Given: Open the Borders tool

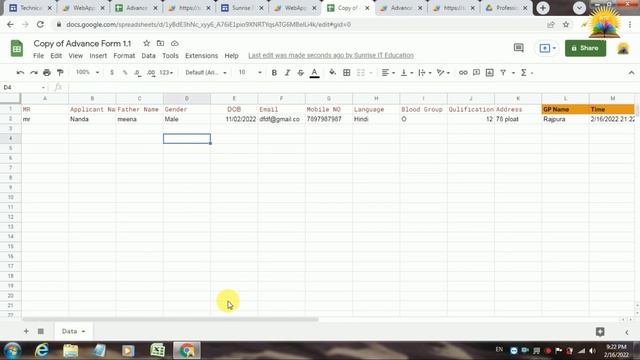Looking at the screenshot, I should click(x=347, y=73).
